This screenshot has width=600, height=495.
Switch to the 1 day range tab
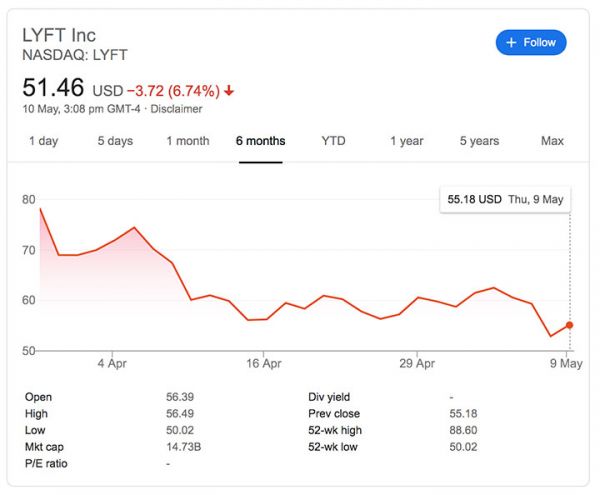(x=43, y=141)
